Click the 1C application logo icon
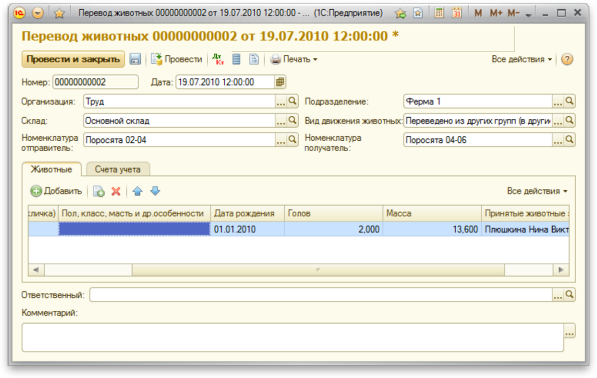This screenshot has height=378, width=597. pyautogui.click(x=19, y=13)
